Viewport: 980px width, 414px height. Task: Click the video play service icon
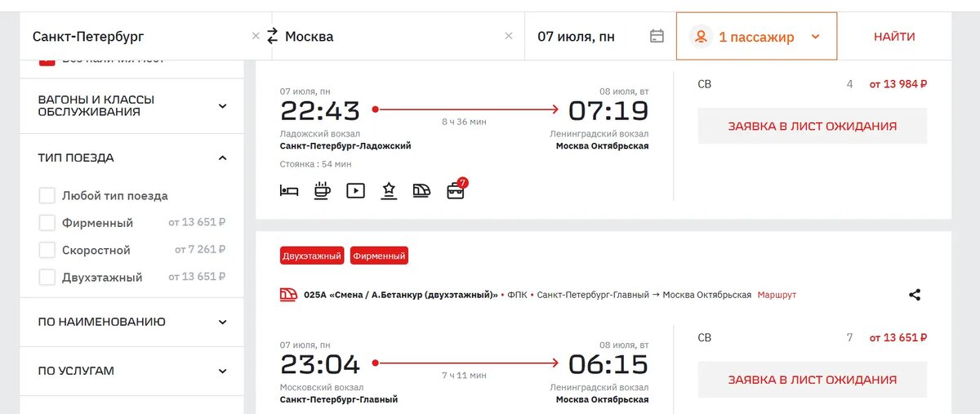coord(355,190)
